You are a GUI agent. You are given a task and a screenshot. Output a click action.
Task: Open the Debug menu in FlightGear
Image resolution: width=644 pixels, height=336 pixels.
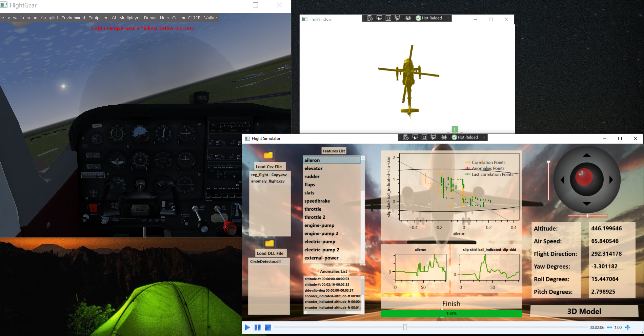click(150, 18)
